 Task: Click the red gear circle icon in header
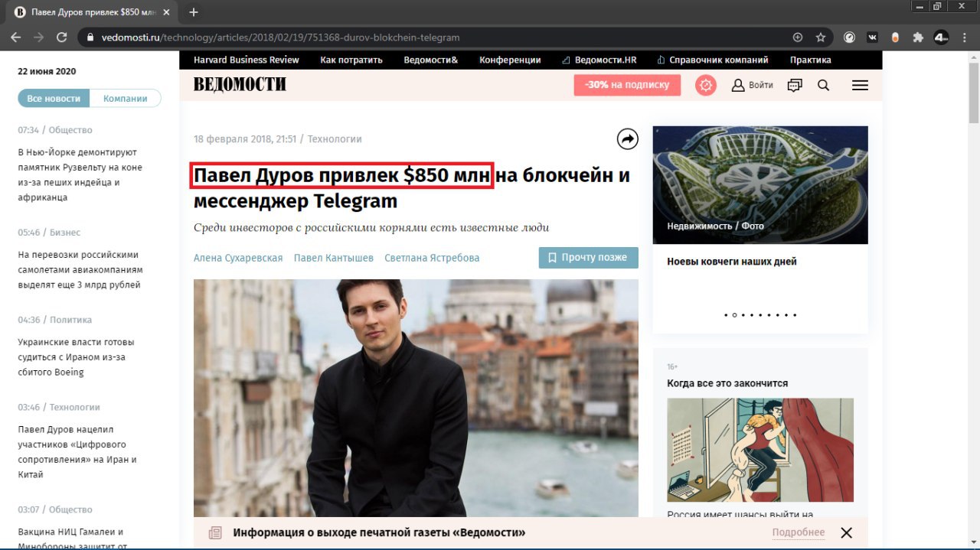pyautogui.click(x=706, y=85)
